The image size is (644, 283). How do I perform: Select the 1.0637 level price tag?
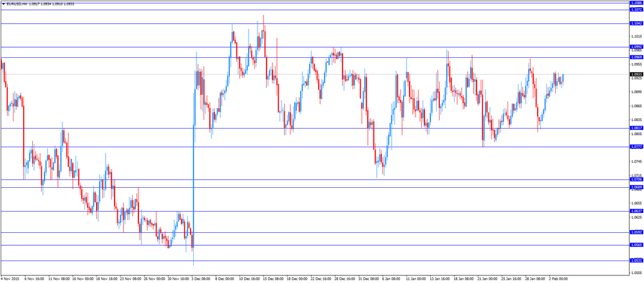[x=636, y=211]
